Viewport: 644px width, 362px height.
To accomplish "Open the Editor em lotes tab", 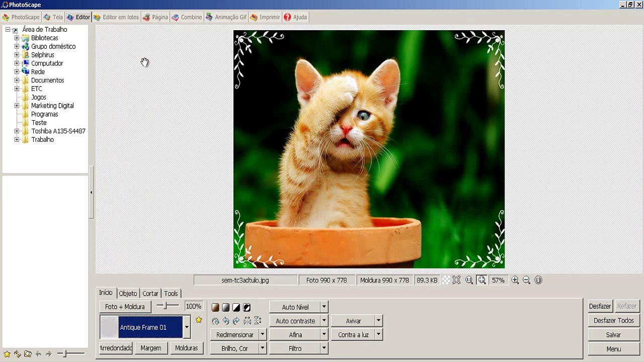I will pyautogui.click(x=116, y=17).
